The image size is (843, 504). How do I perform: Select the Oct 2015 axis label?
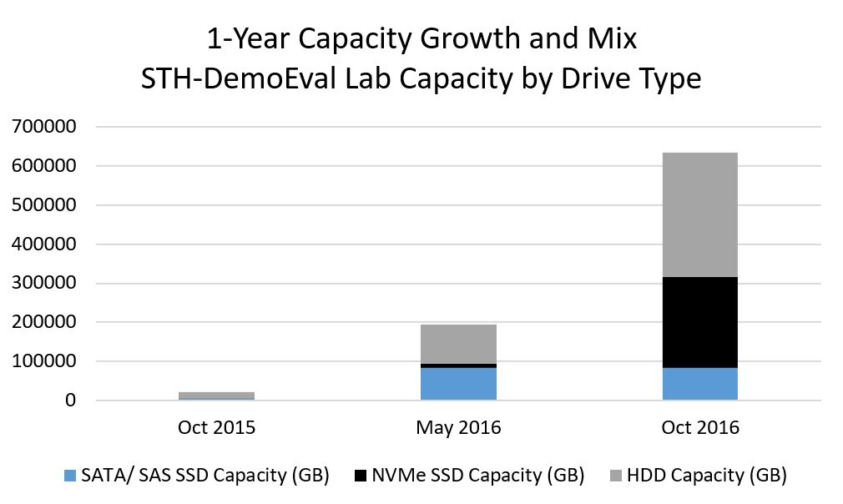[x=217, y=428]
